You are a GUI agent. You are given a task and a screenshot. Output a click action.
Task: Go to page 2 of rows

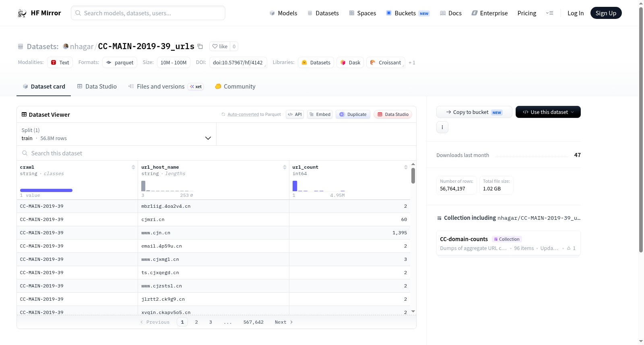click(x=196, y=322)
